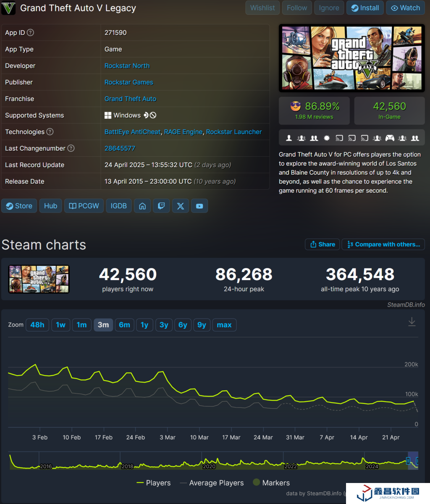Open the X (Twitter) link icon
This screenshot has width=430, height=504.
[x=181, y=206]
